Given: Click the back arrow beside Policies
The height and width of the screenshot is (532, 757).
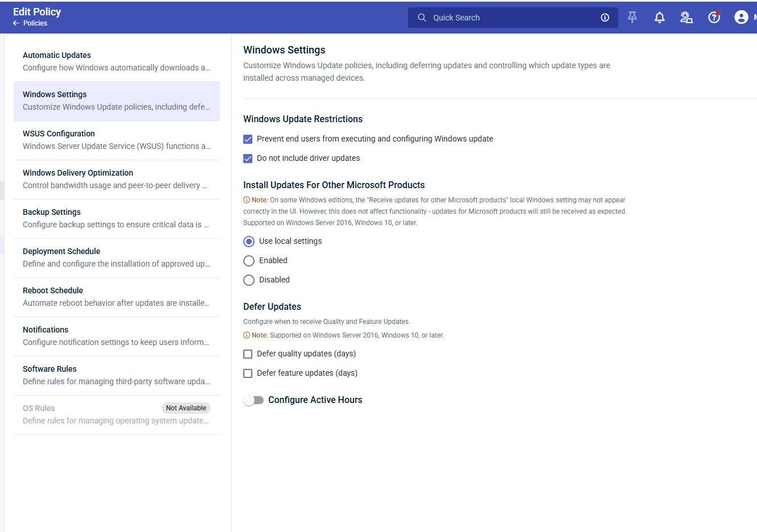Looking at the screenshot, I should pos(16,23).
